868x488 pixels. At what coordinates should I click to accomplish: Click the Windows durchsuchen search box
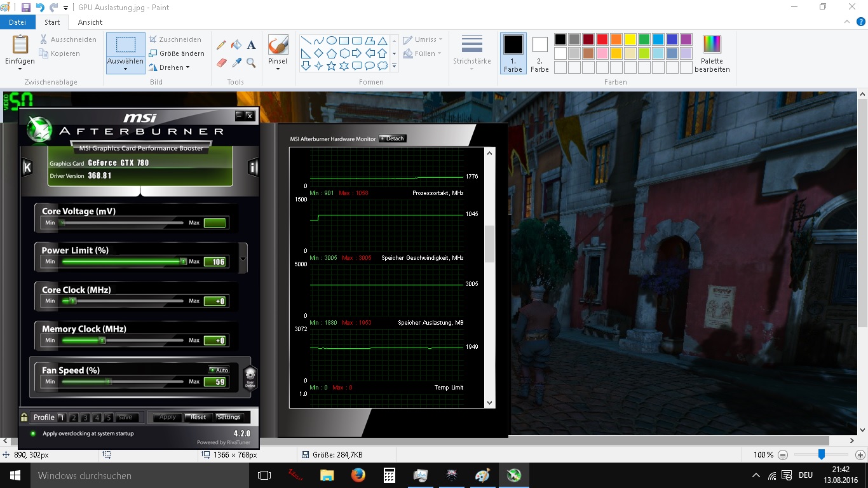click(x=139, y=475)
